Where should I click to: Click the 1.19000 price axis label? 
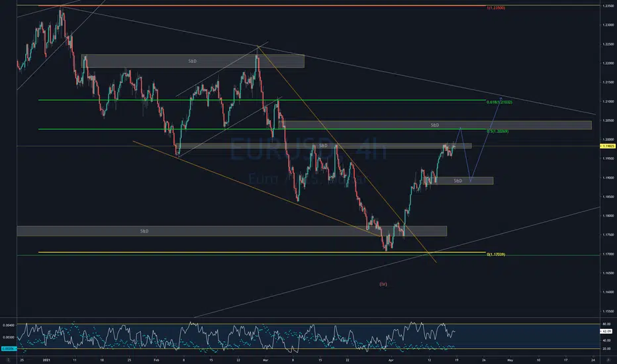coord(608,177)
